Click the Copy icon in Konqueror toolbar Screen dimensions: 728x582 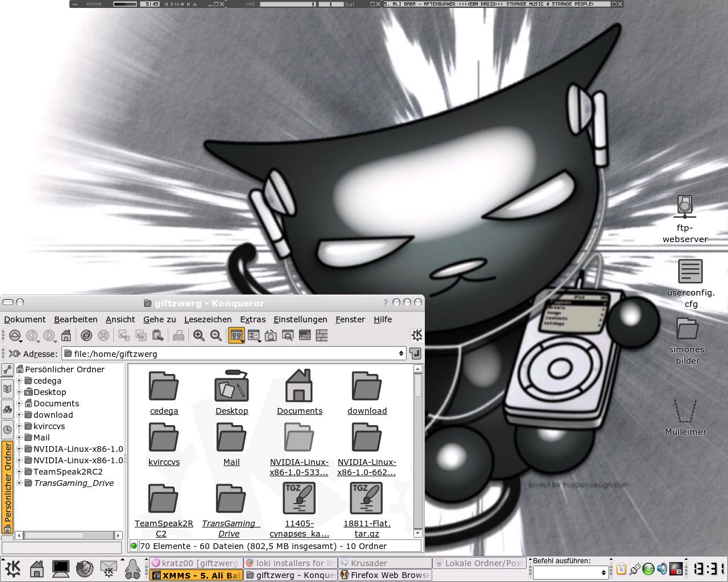click(x=141, y=335)
